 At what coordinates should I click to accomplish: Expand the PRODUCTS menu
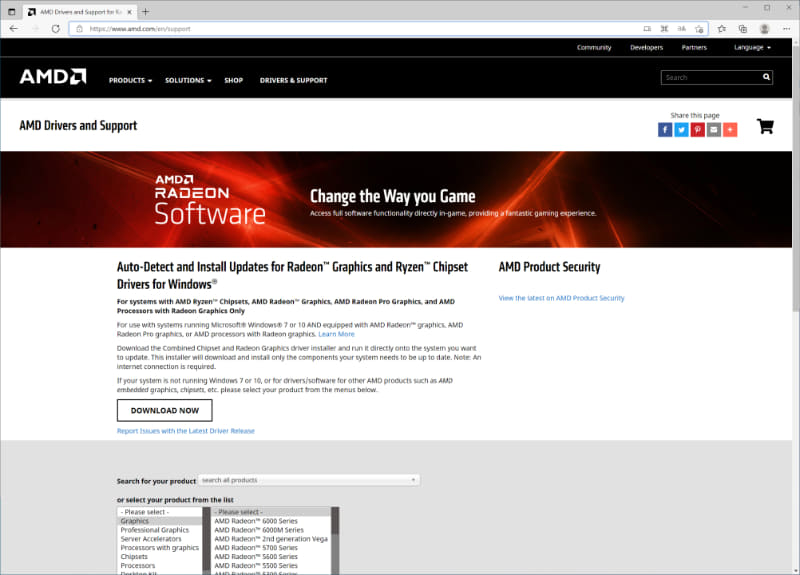(130, 80)
